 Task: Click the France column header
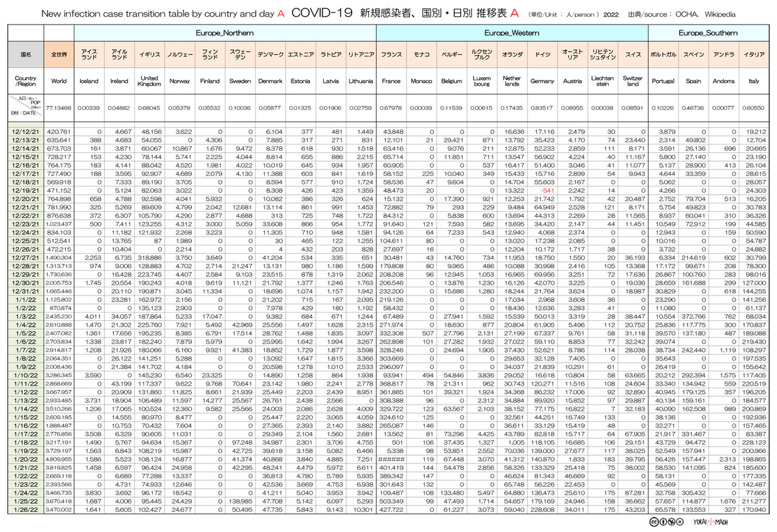391,82
